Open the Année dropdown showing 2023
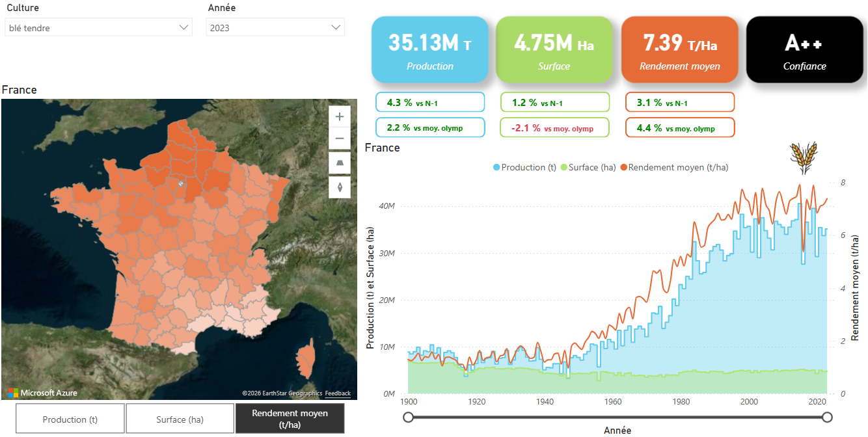 [x=275, y=28]
